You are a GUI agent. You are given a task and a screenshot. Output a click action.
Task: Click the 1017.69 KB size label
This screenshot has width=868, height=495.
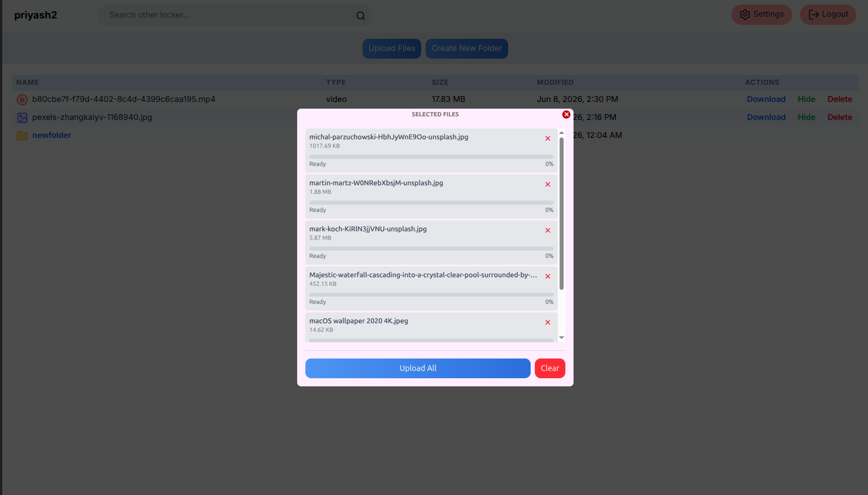(325, 146)
